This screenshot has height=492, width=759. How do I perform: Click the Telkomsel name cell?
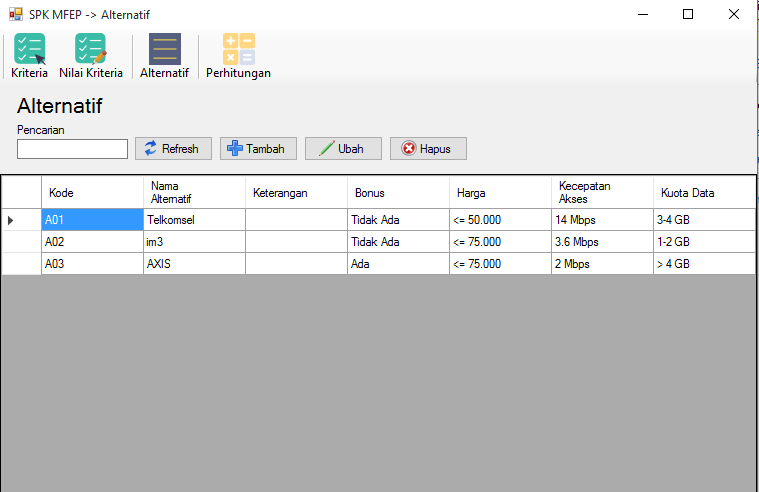(x=194, y=220)
